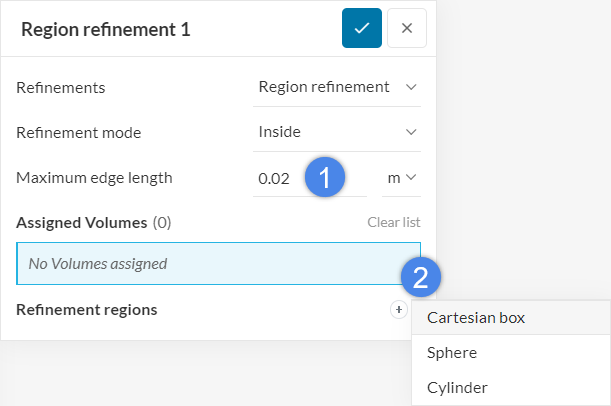Select Sphere from the region menu
611x406 pixels.
tap(452, 353)
